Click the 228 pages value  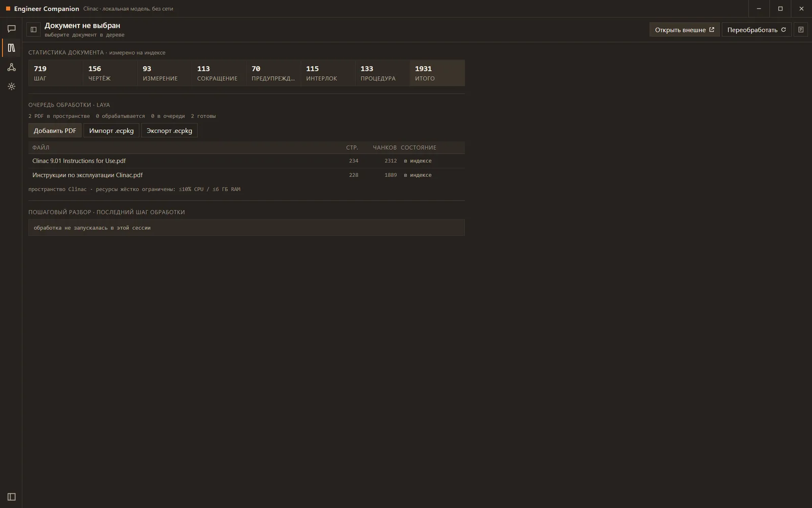353,175
